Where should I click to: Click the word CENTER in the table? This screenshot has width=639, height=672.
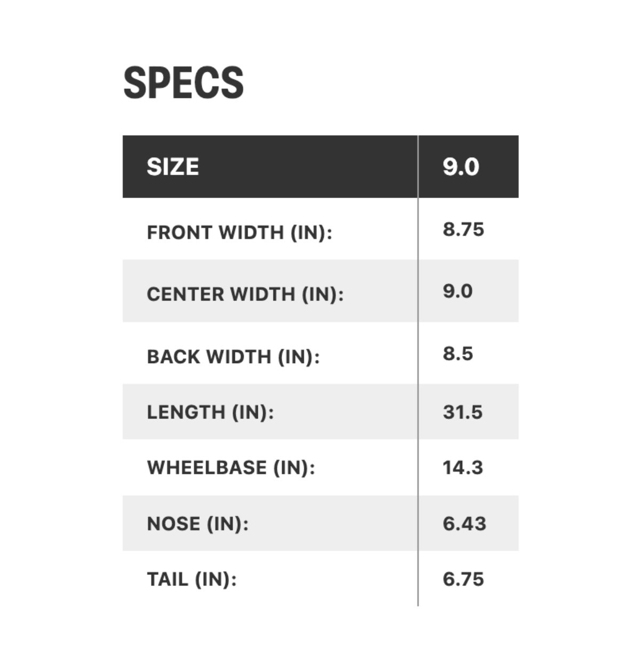point(183,294)
